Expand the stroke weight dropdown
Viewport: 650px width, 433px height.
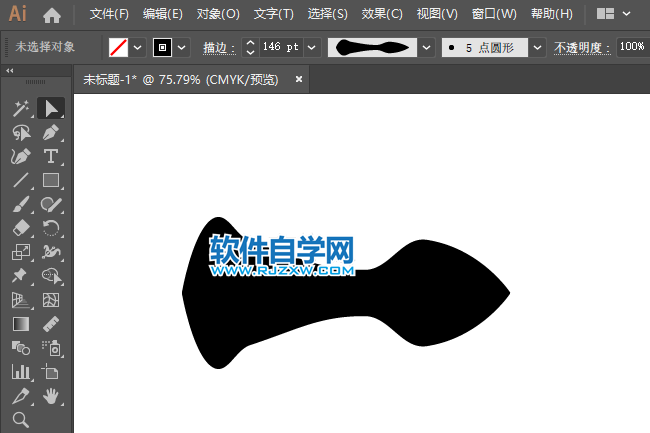312,47
